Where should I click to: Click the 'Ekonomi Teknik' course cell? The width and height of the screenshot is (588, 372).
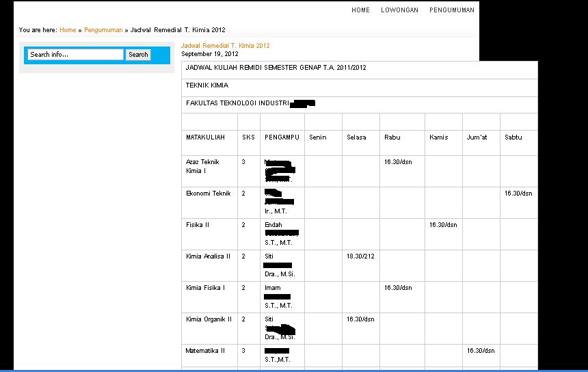[x=209, y=194]
